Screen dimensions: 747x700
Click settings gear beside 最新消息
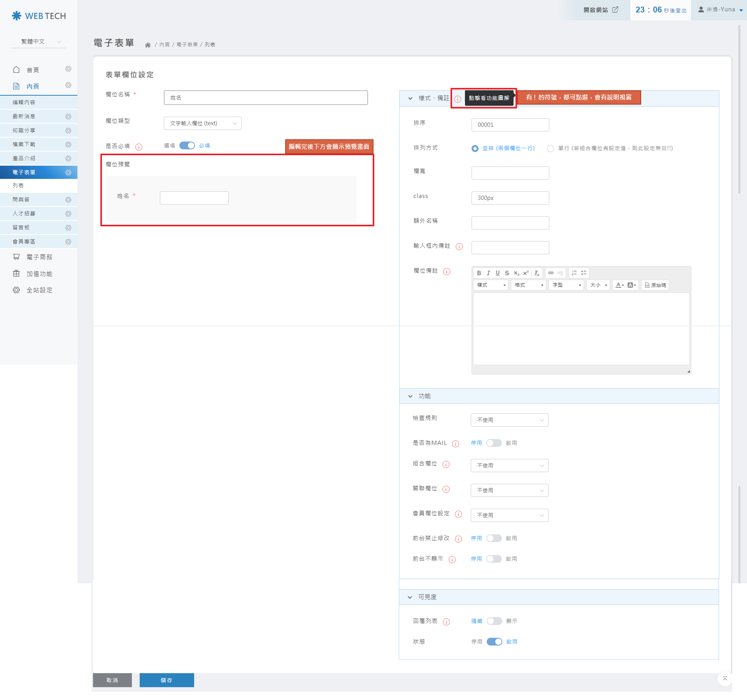[68, 116]
